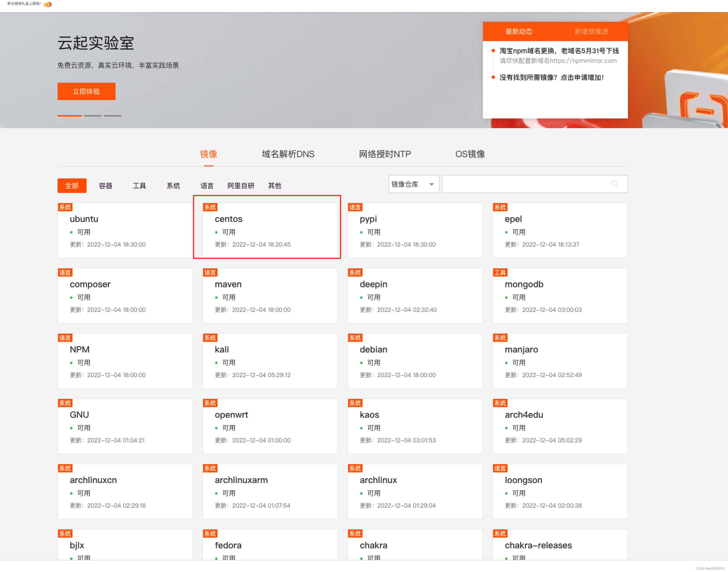
Task: Open the manjaro mirror card
Action: 560,361
